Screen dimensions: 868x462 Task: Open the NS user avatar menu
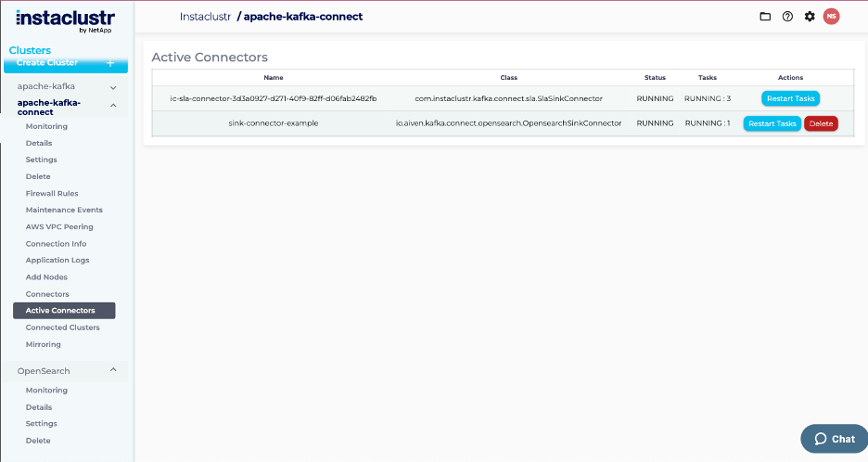click(x=832, y=16)
